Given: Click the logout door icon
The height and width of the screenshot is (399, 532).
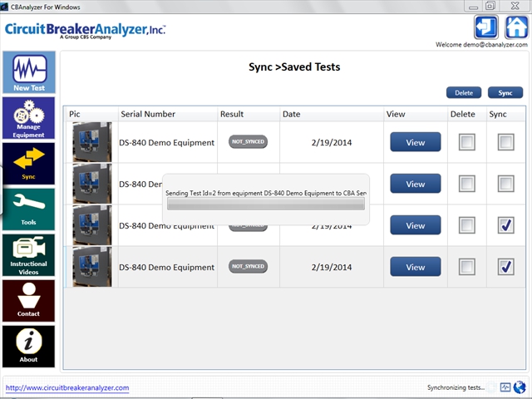Looking at the screenshot, I should (485, 27).
